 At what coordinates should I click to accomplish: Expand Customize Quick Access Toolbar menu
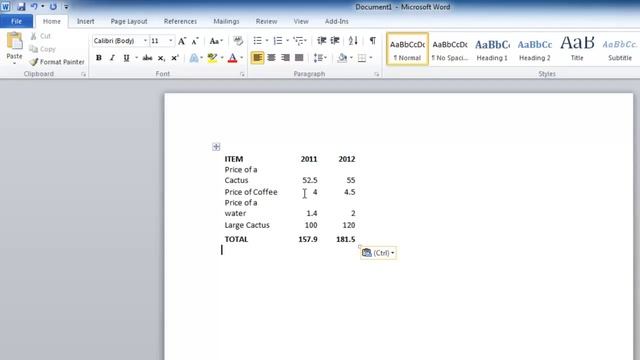tap(66, 7)
